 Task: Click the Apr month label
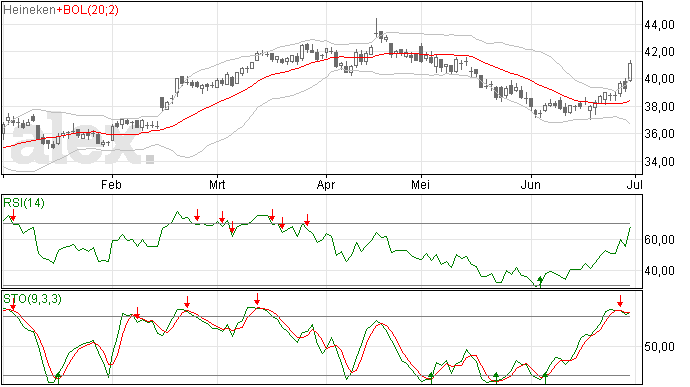click(x=326, y=185)
